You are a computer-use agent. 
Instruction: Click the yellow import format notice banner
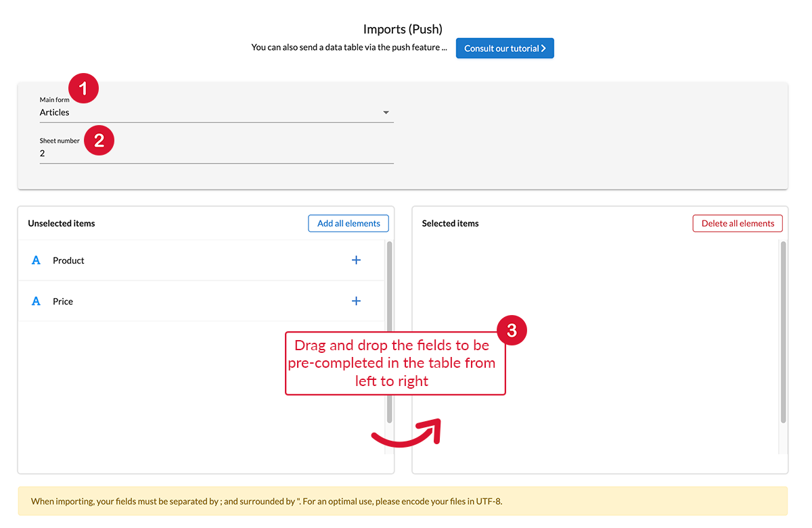tap(403, 502)
